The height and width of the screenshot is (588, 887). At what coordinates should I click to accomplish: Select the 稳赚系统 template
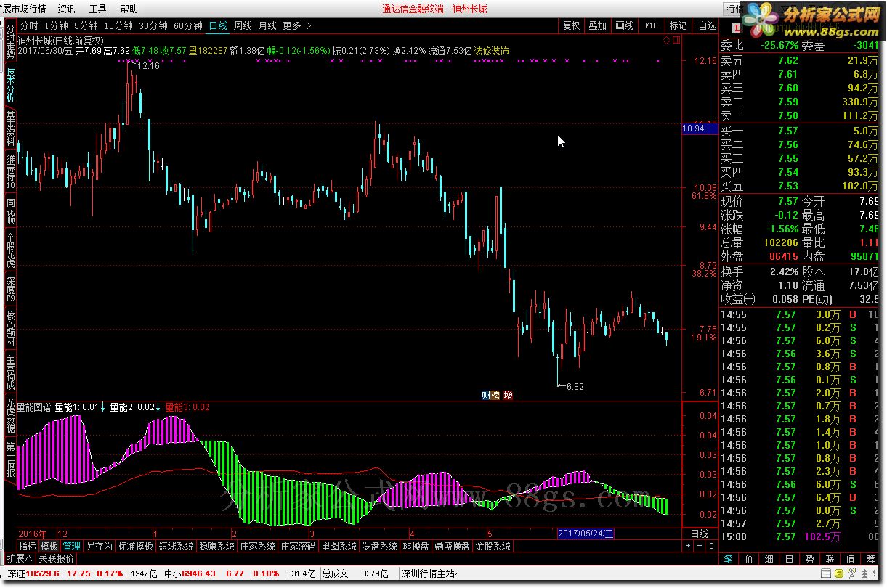point(217,546)
